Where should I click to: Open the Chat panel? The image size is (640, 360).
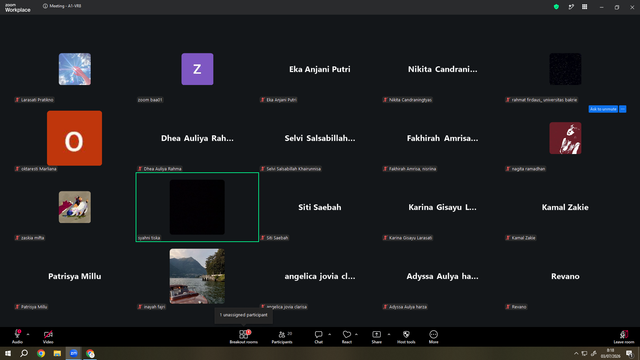point(318,337)
